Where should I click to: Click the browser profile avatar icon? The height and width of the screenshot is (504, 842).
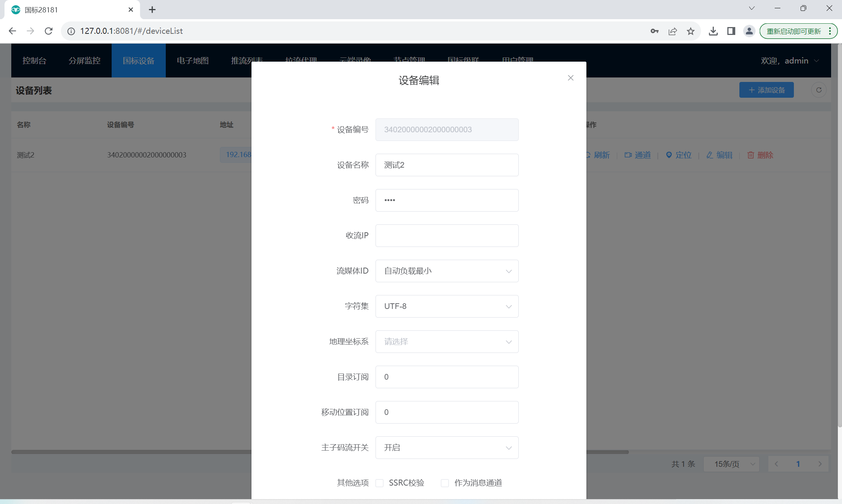click(x=749, y=31)
